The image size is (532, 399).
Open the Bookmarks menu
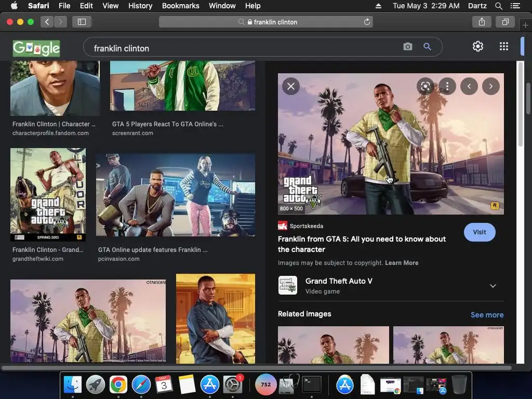click(180, 6)
